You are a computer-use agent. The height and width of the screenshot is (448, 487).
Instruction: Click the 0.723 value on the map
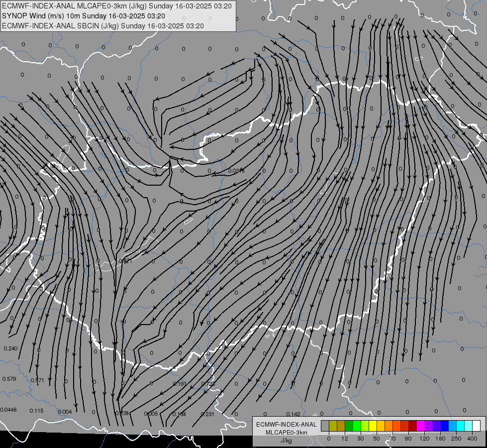(208, 384)
